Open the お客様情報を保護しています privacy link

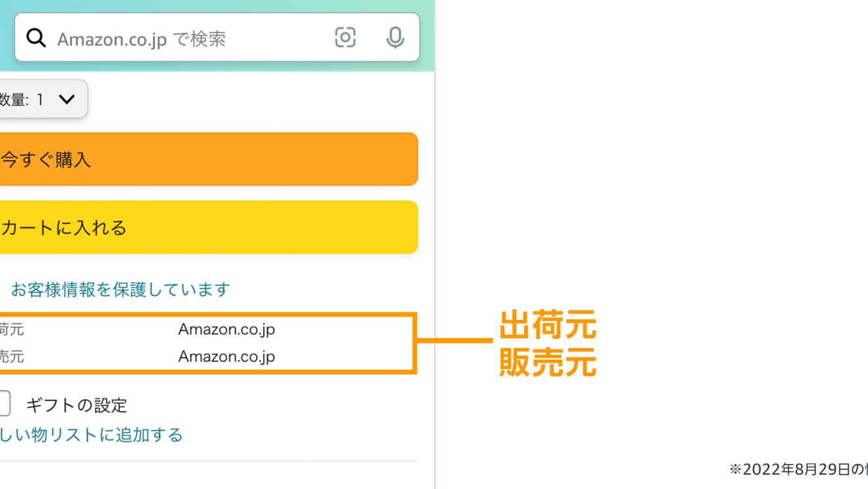[118, 290]
